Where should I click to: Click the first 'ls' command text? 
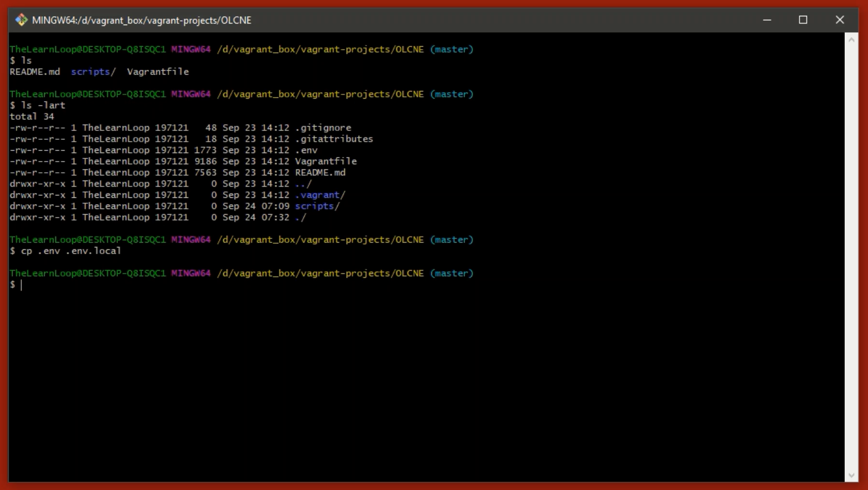(26, 61)
